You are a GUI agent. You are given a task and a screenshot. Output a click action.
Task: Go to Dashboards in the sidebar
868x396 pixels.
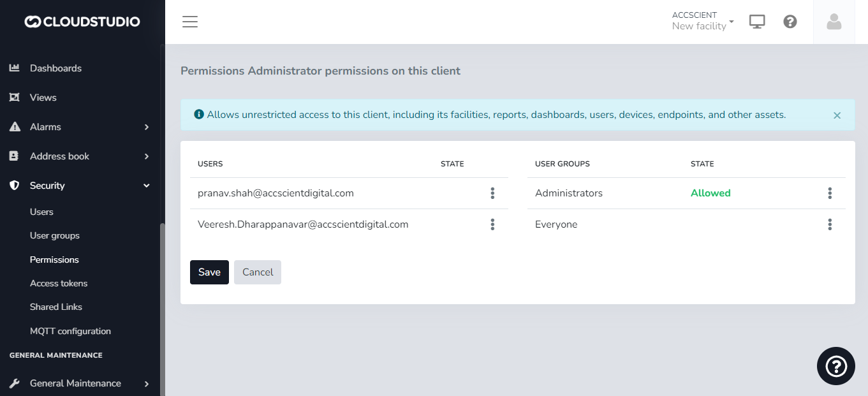[x=55, y=68]
